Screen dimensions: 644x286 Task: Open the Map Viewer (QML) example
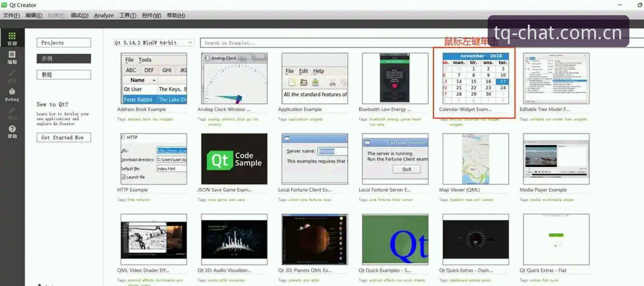point(475,159)
